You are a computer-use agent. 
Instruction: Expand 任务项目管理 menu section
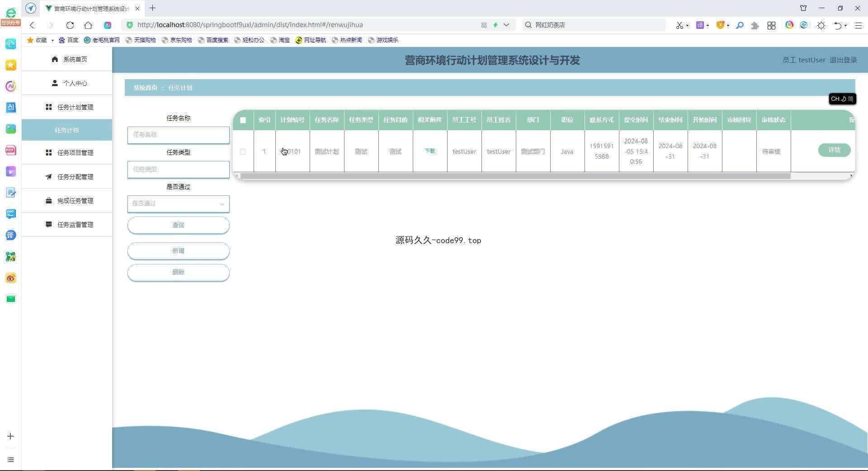tap(67, 153)
